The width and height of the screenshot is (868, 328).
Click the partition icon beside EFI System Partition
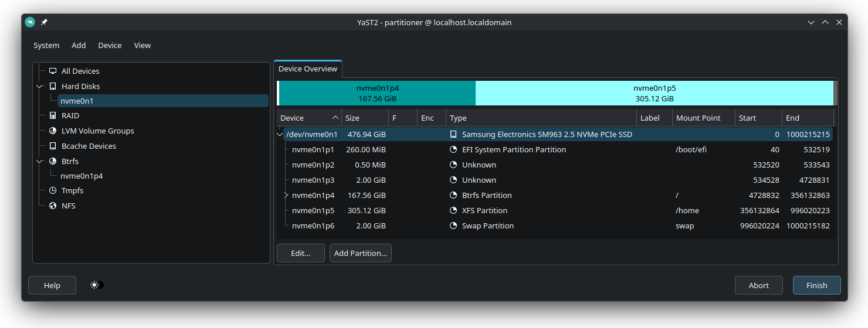coord(453,150)
